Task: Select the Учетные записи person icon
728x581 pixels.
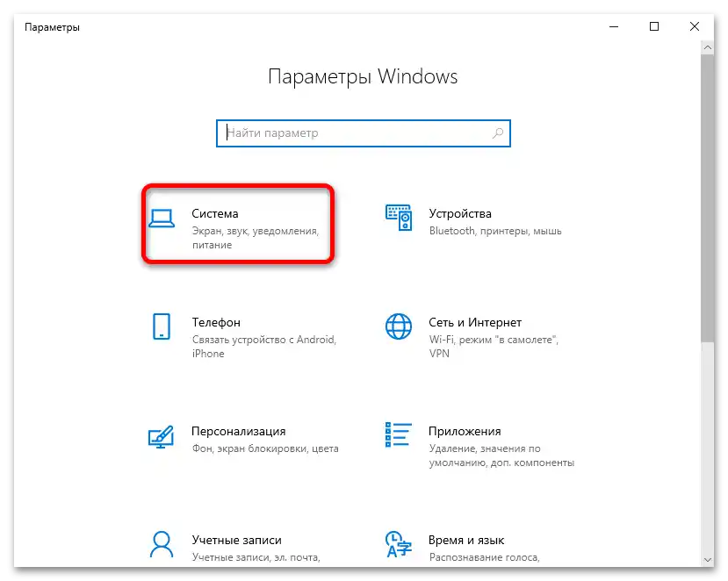Action: coord(162,544)
